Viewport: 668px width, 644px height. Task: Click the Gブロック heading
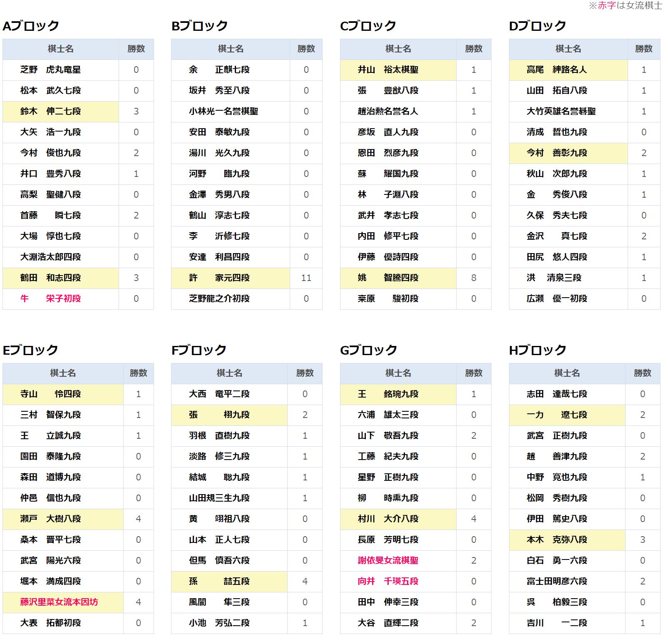coord(368,350)
